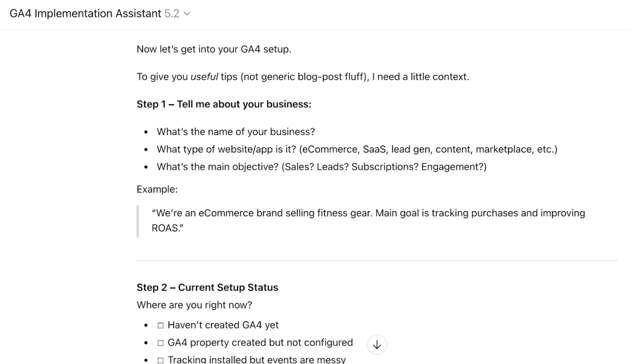The height and width of the screenshot is (364, 630).
Task: Select the "What's the main objective?" bullet
Action: tap(321, 167)
